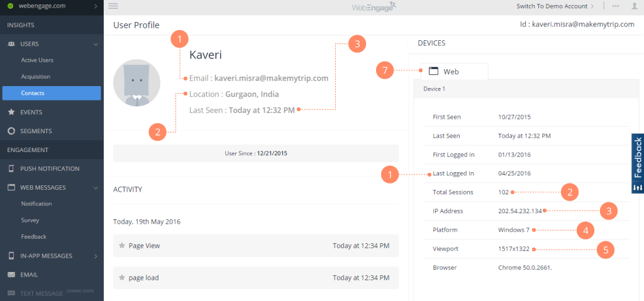The image size is (644, 301).
Task: Click Total Sessions value 102
Action: point(504,192)
